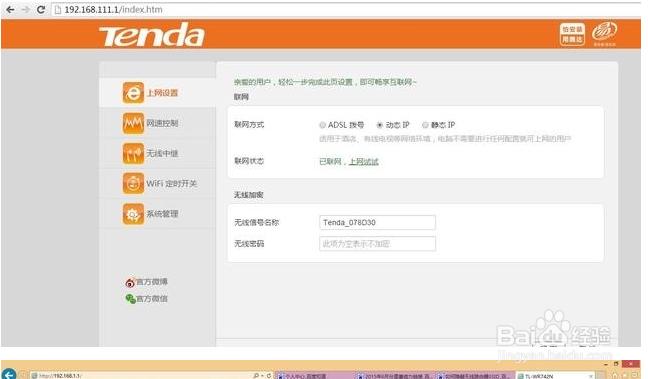This screenshot has height=379, width=648.
Task: Open 无线中继 via its antenna icon
Action: pyautogui.click(x=133, y=153)
